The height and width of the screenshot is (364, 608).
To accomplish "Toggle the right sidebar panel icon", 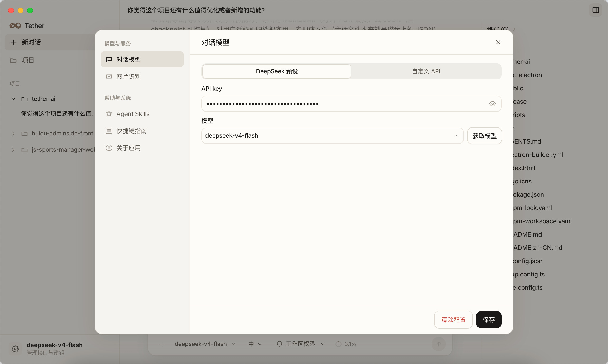I will click(595, 10).
